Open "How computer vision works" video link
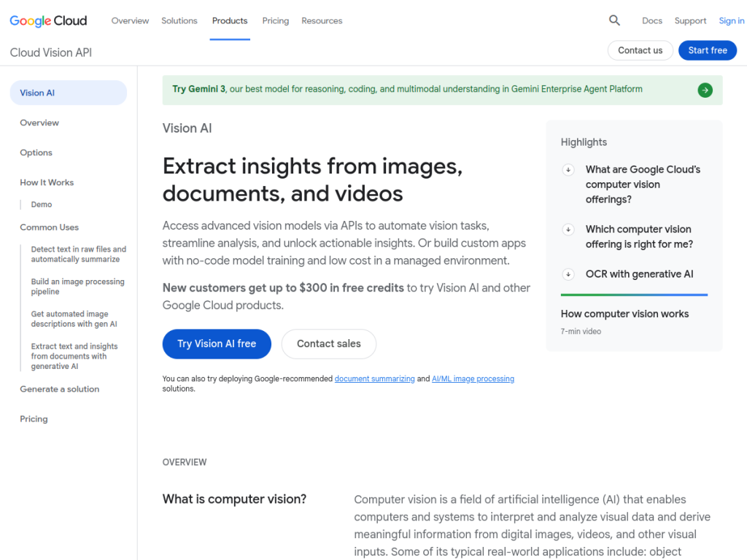Screen dimensions: 747x560 point(624,314)
